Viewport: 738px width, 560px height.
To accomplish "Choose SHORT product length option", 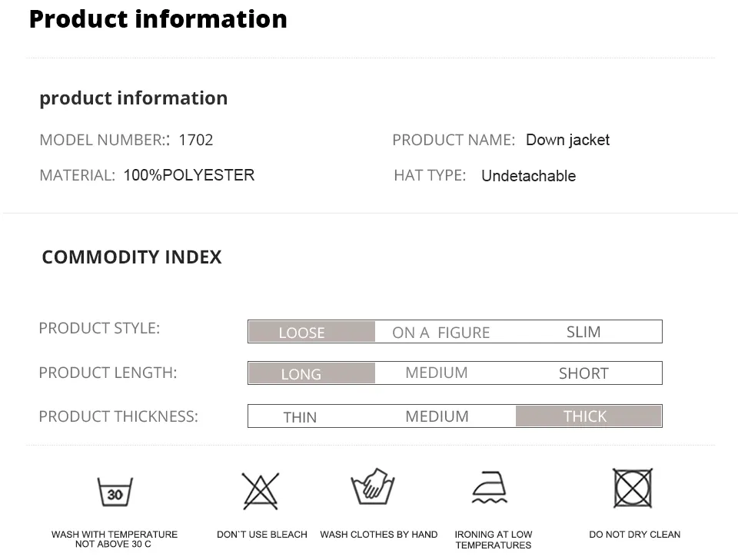I will point(583,373).
